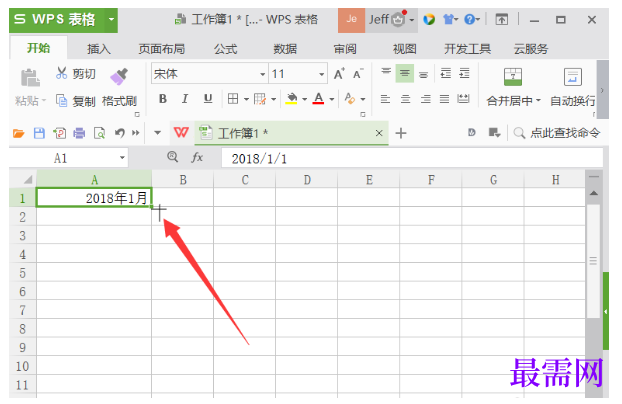Click 点此查找命令 search box

coord(557,133)
